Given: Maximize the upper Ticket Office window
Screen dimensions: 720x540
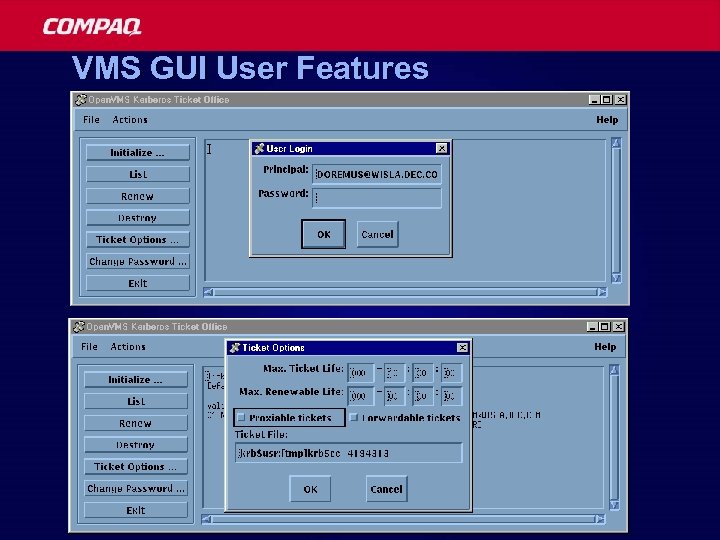Looking at the screenshot, I should (x=607, y=100).
